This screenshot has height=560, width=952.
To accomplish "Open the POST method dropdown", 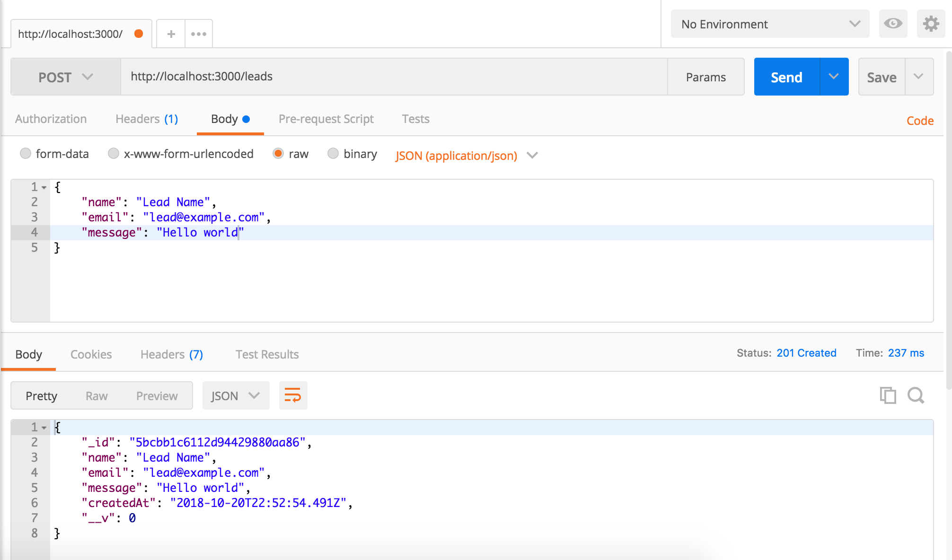I will click(x=65, y=77).
